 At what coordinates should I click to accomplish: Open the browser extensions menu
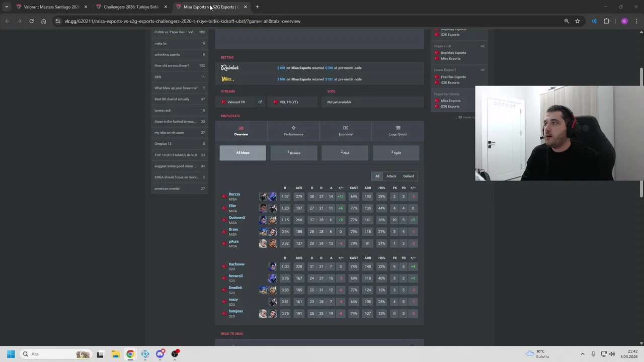606,21
